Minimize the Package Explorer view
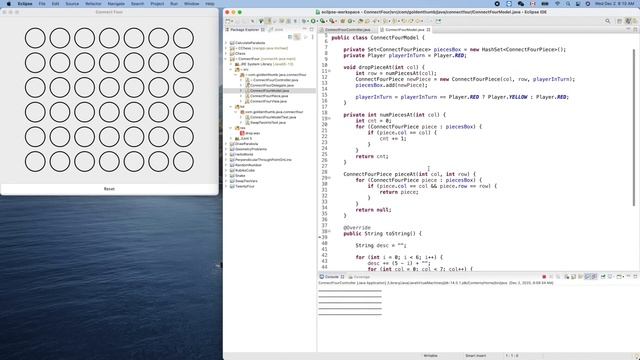The height and width of the screenshot is (360, 640). coord(304,29)
